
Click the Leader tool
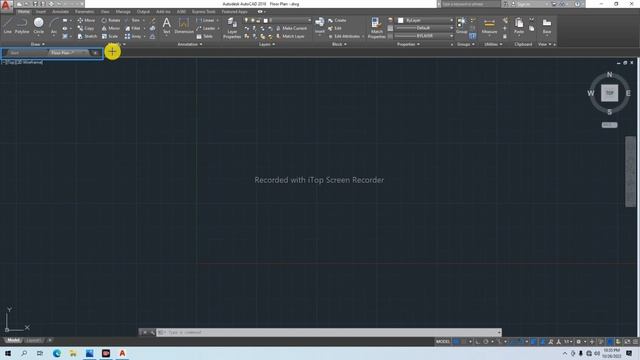point(206,28)
